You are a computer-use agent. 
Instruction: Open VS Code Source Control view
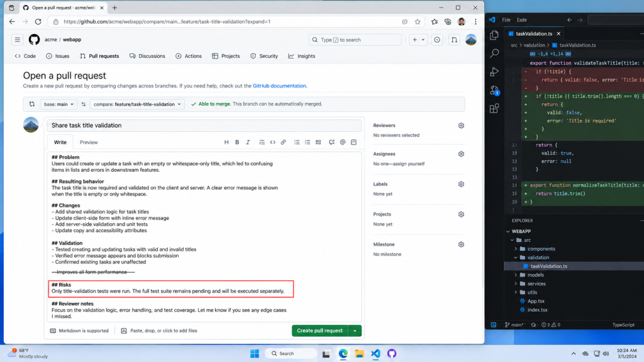coord(494,90)
